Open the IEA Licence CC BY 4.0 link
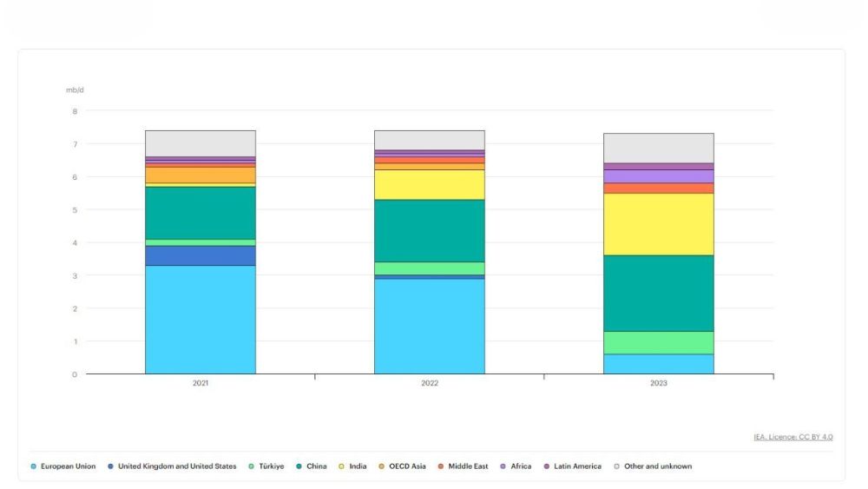The image size is (868, 489). tap(792, 437)
